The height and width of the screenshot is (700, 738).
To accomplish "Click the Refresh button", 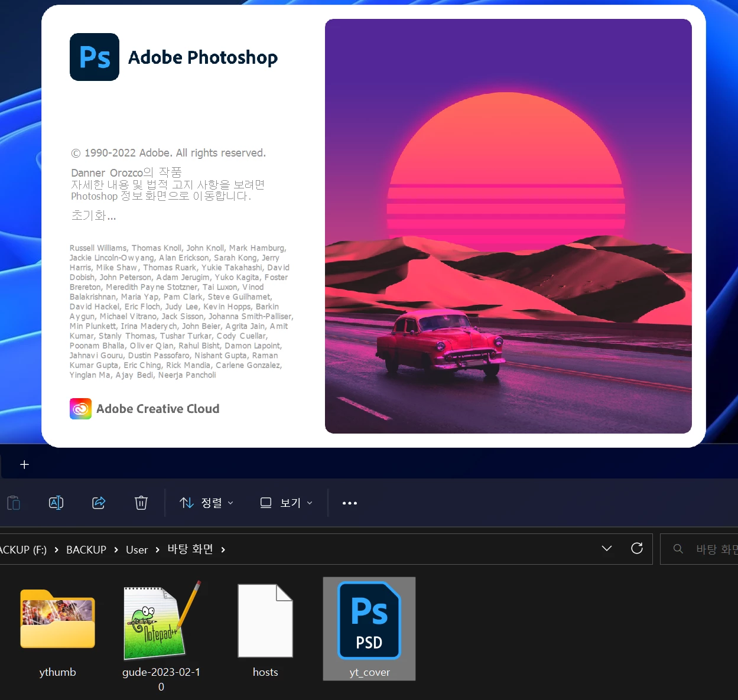I will [637, 549].
